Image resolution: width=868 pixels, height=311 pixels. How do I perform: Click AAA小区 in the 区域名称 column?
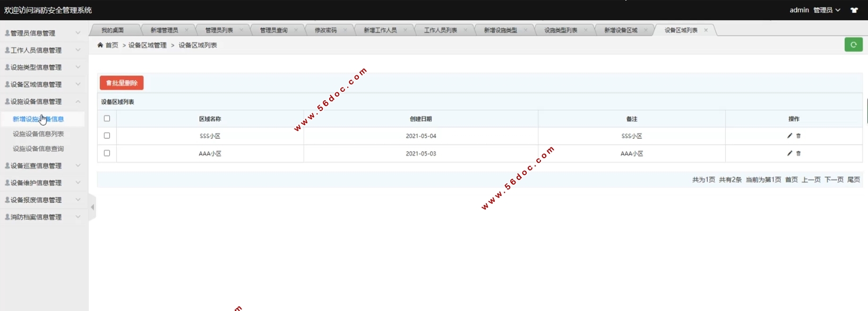210,153
